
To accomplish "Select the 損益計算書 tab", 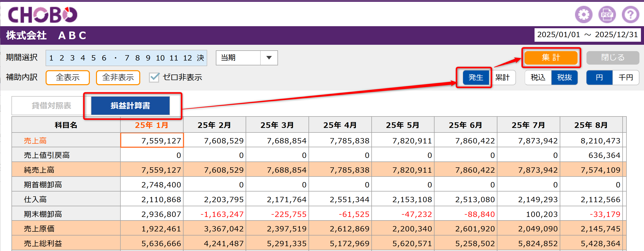I will [130, 106].
